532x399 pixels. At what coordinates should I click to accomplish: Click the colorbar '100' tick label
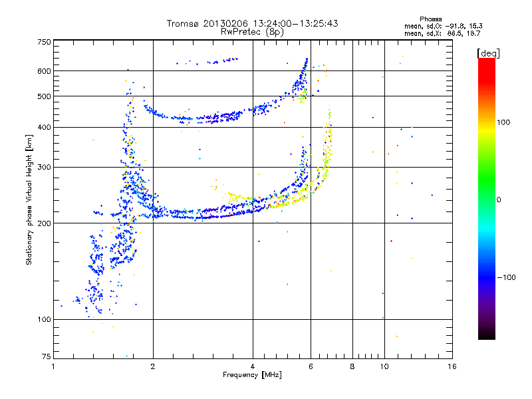pos(503,122)
